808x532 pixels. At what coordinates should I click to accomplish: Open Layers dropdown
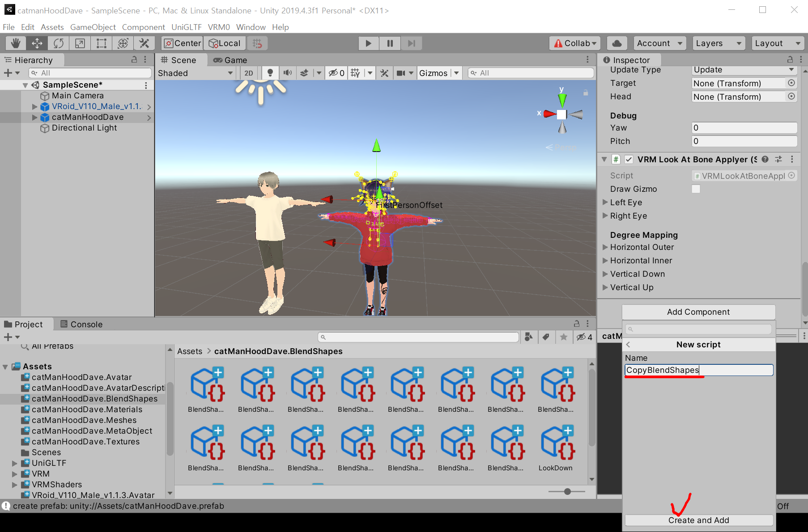click(719, 43)
